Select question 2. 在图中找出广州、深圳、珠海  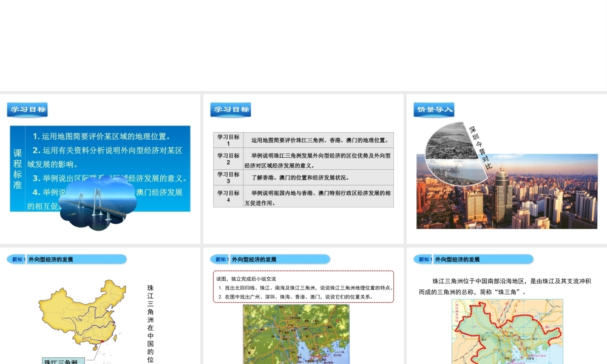(296, 297)
